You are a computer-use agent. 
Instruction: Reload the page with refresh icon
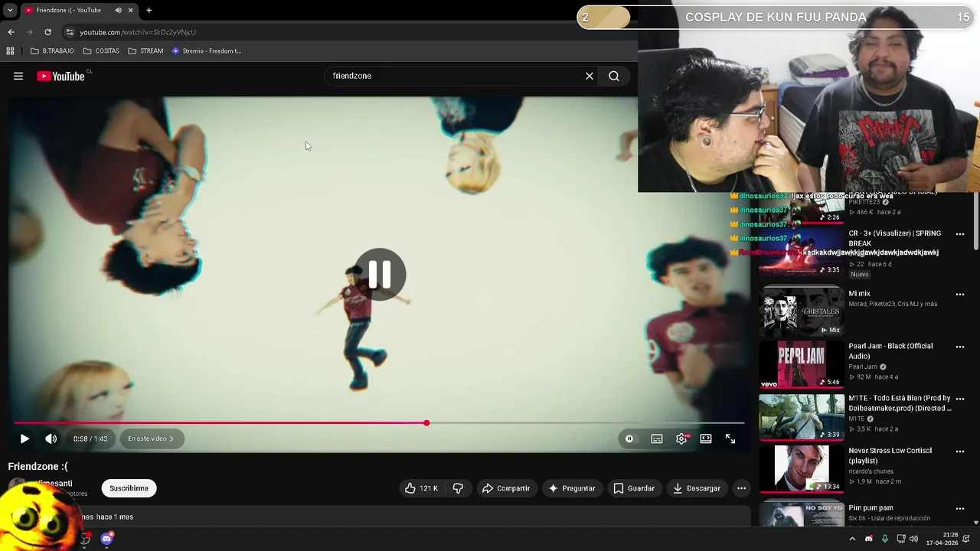click(x=47, y=32)
